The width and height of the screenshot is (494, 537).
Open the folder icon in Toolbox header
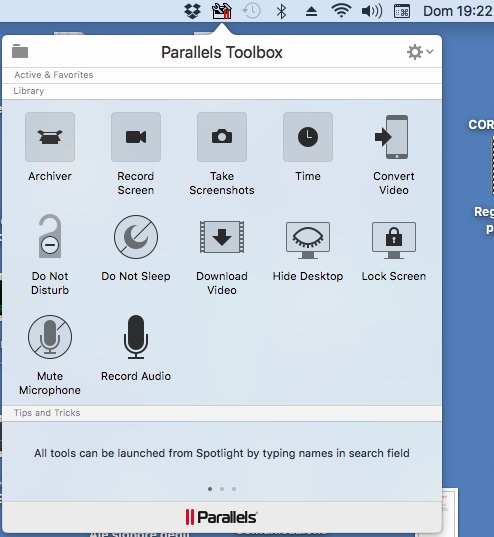tap(20, 51)
